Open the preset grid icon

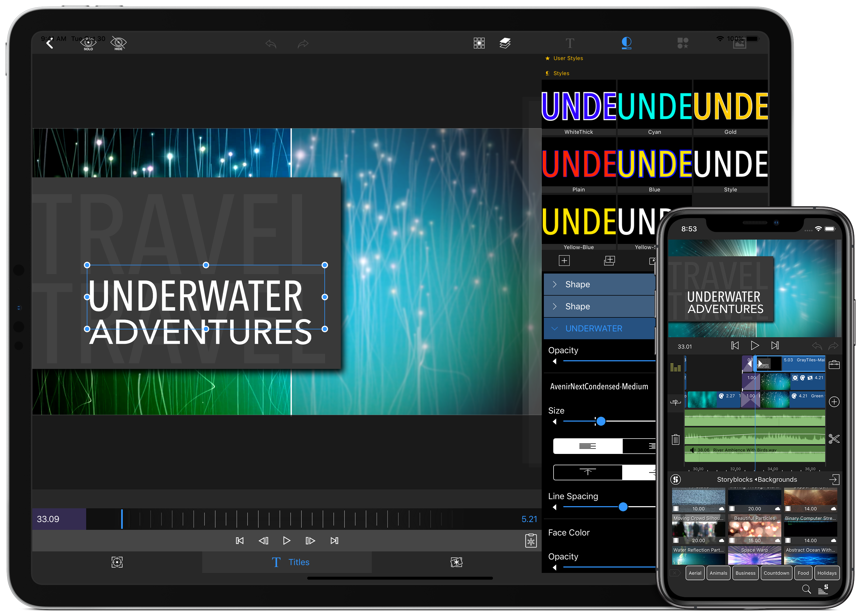click(x=479, y=43)
